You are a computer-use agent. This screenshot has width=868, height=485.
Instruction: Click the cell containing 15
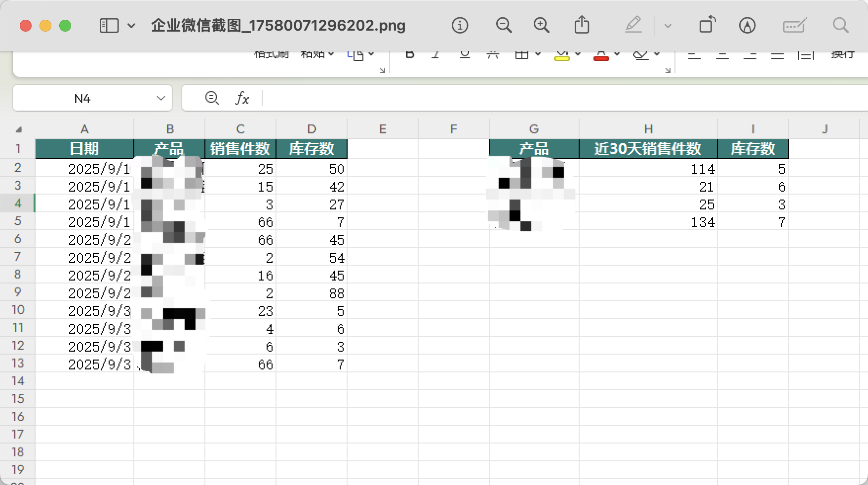point(240,186)
